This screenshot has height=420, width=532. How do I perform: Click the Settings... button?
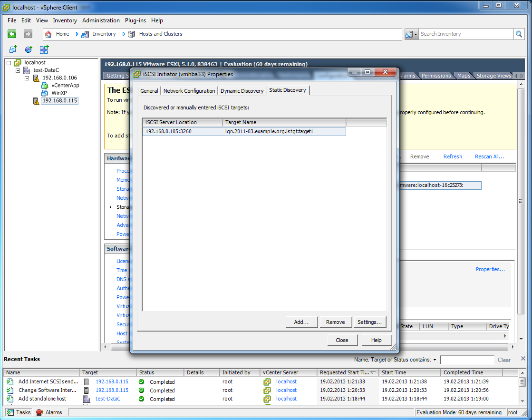(369, 322)
